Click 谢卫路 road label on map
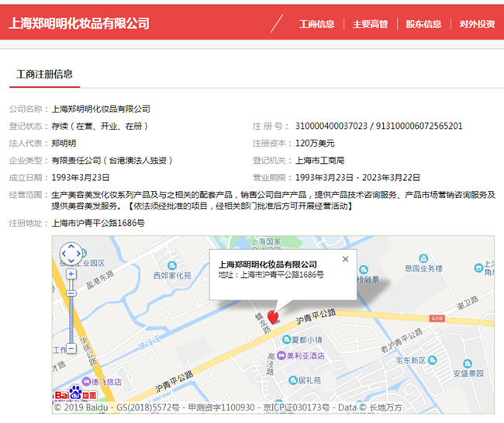 point(468,303)
